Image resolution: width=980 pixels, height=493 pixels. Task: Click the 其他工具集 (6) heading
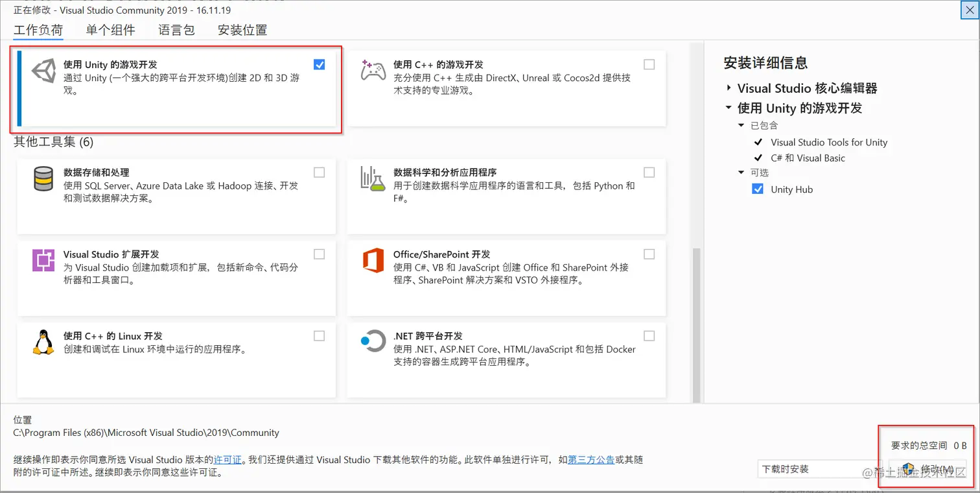coord(54,142)
